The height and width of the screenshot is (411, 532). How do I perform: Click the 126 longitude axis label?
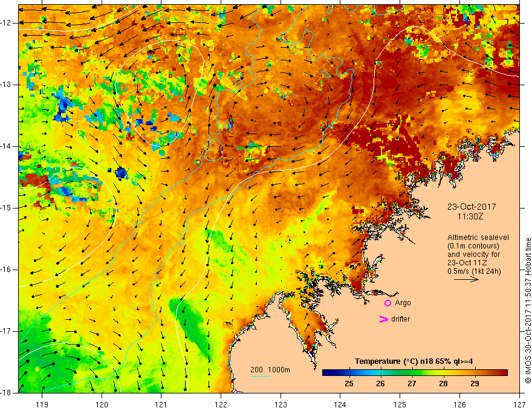point(459,404)
